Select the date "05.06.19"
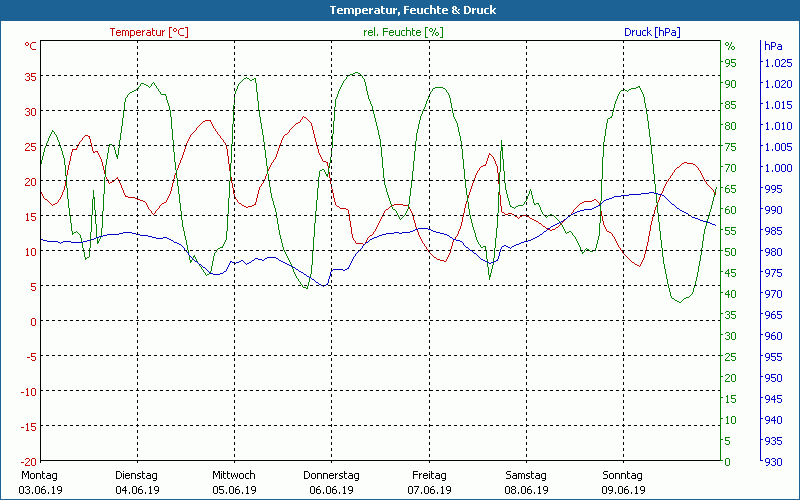 click(x=234, y=490)
